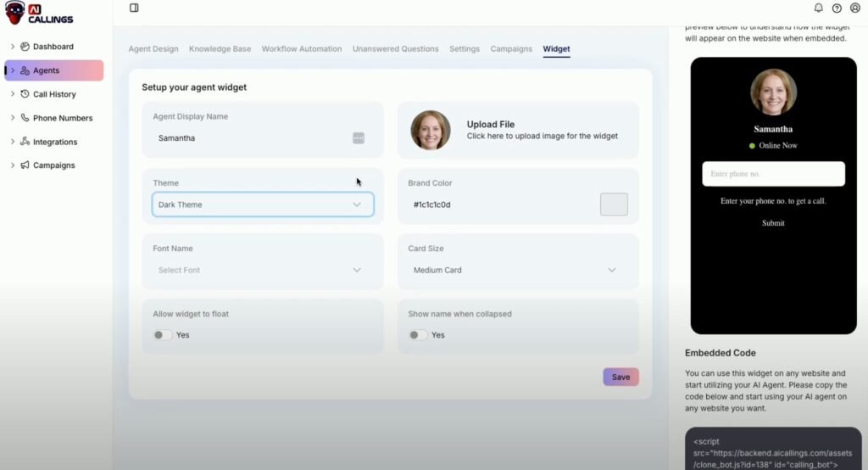Click the help question mark icon
This screenshot has width=868, height=470.
tap(837, 8)
